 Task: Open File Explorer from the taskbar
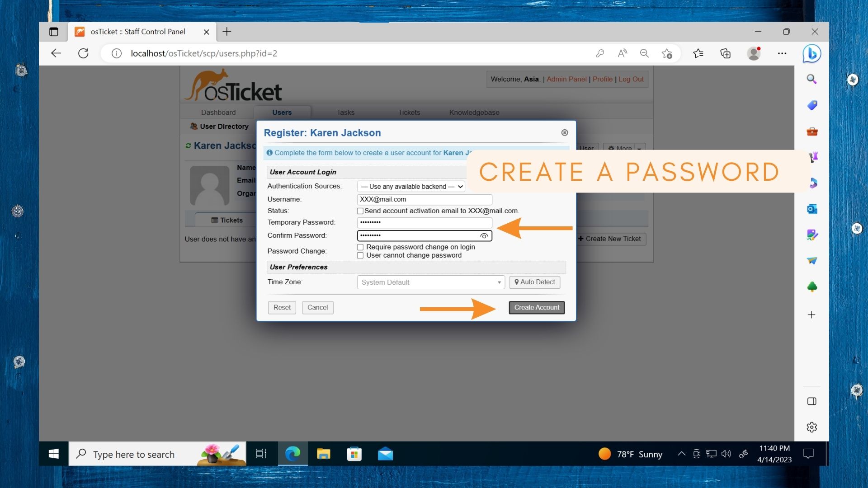[x=323, y=454]
